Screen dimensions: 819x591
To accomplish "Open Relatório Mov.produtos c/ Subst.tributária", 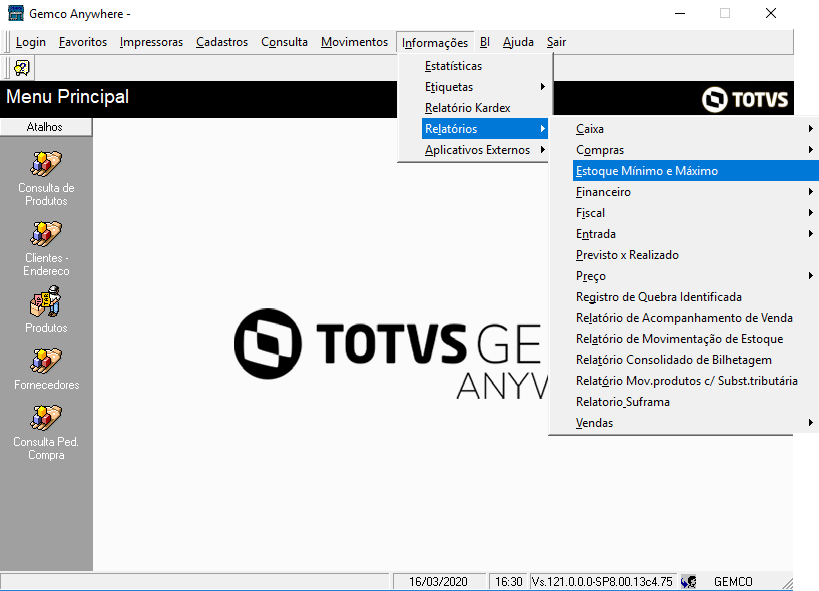I will pos(695,380).
